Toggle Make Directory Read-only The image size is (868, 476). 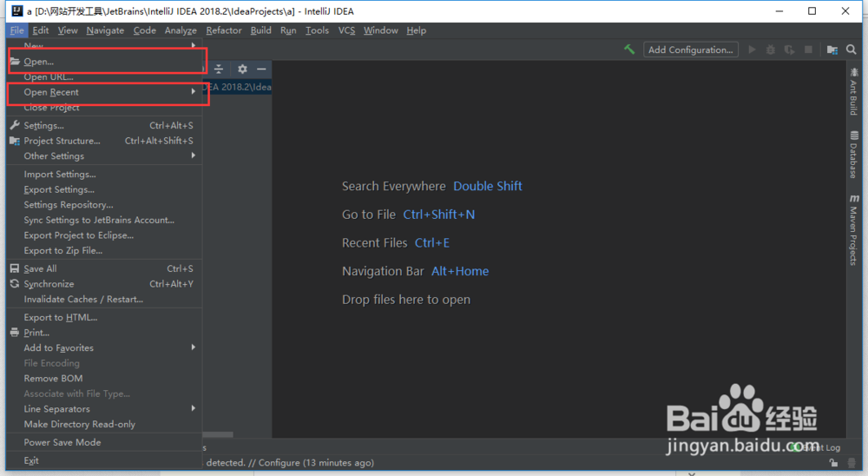click(x=104, y=424)
